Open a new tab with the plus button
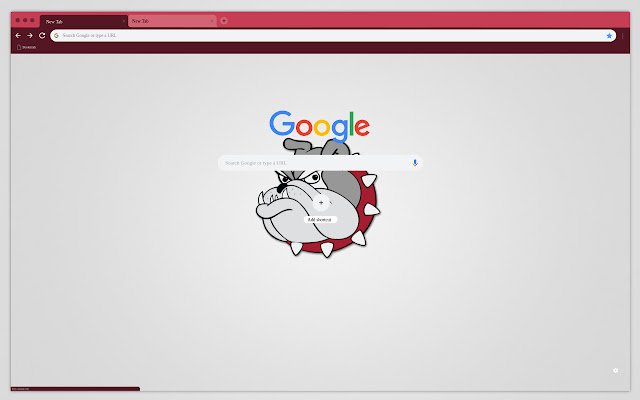Image resolution: width=640 pixels, height=400 pixels. point(224,21)
